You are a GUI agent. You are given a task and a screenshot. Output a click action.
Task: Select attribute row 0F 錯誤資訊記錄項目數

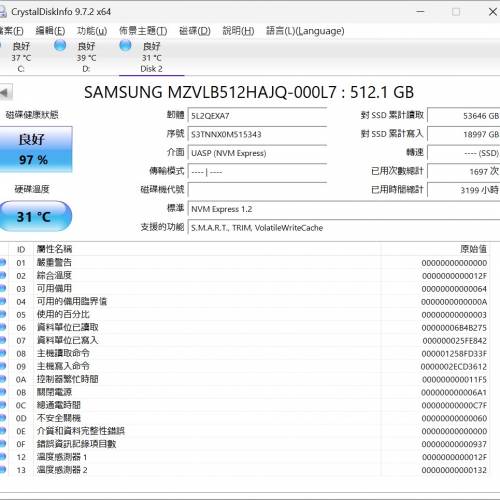pos(244,444)
